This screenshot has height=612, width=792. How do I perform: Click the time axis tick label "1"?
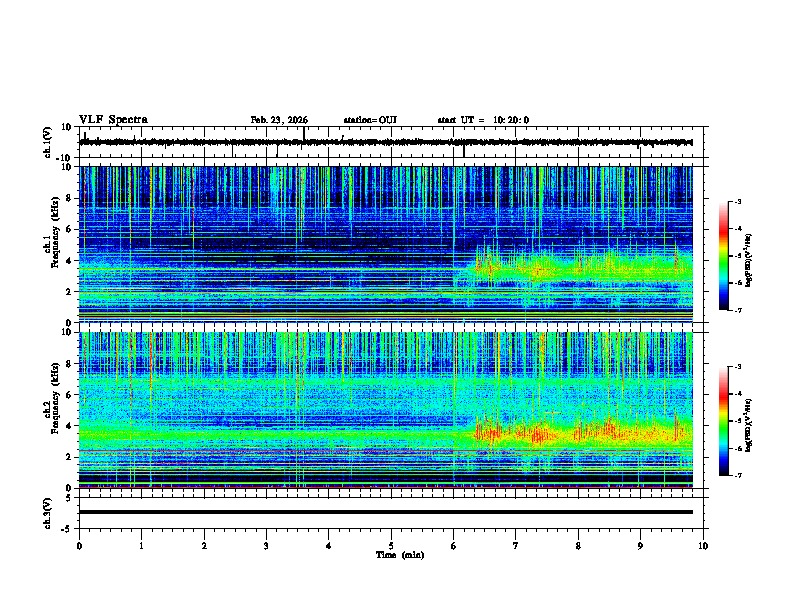(141, 546)
